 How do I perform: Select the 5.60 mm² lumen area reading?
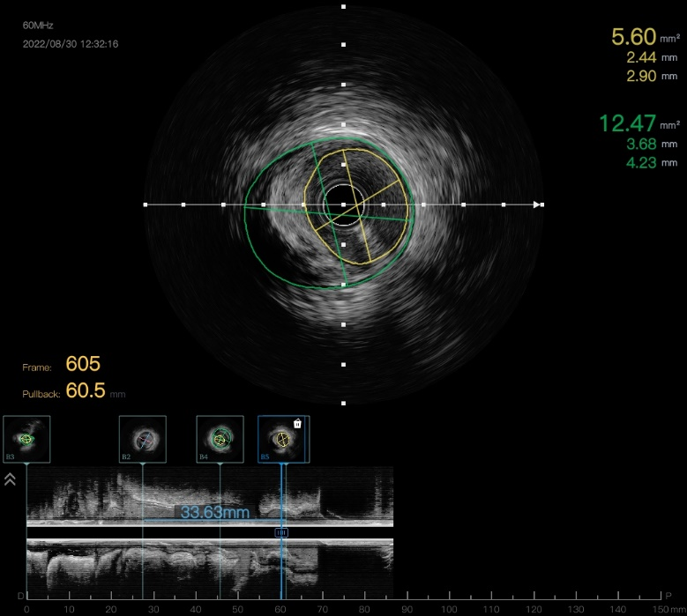coord(634,37)
